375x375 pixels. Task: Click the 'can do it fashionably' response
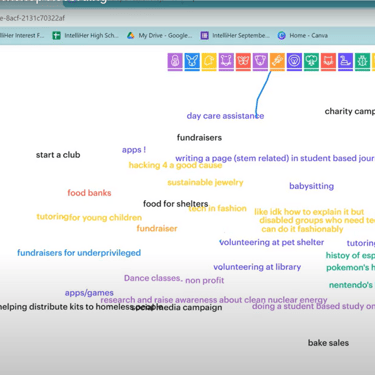302,229
